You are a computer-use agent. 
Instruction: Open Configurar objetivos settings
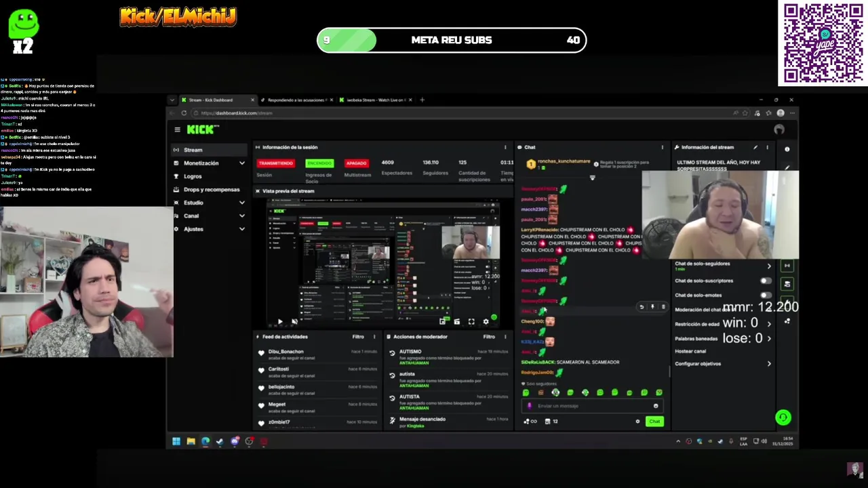point(723,364)
